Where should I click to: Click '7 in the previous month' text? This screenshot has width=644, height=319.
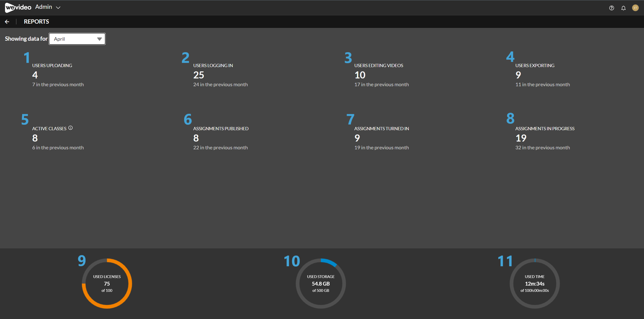[x=58, y=85]
